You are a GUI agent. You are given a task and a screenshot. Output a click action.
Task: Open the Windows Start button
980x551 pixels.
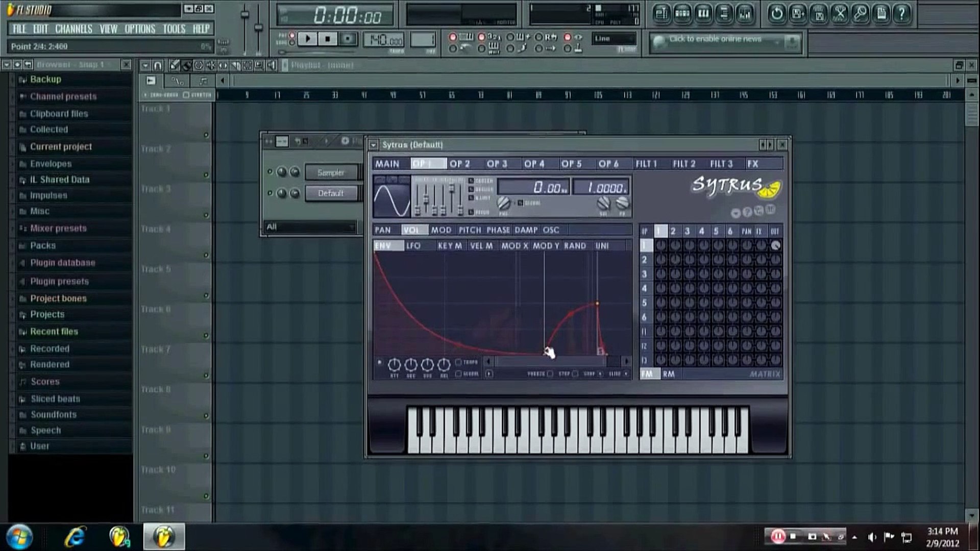tap(19, 537)
